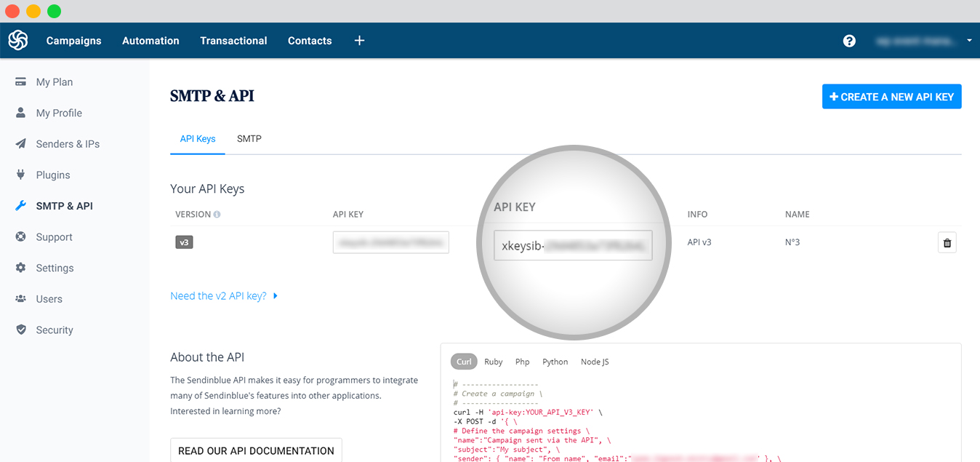Click the Senders & IPs paper plane icon
Image resolution: width=980 pixels, height=462 pixels.
[21, 144]
